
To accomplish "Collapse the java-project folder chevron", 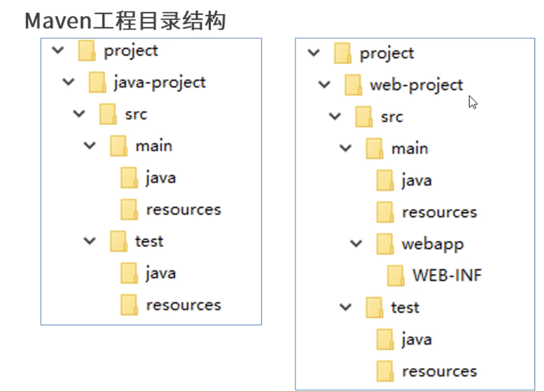I will coord(69,82).
